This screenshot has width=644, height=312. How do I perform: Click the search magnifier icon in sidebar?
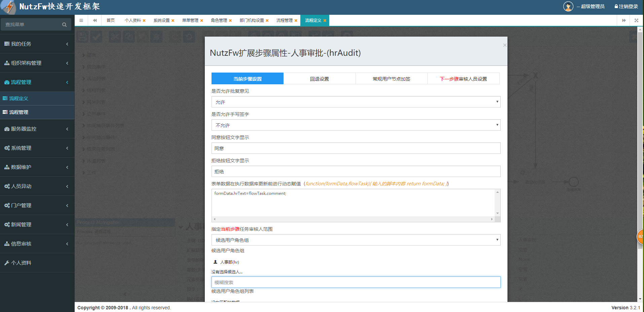64,25
